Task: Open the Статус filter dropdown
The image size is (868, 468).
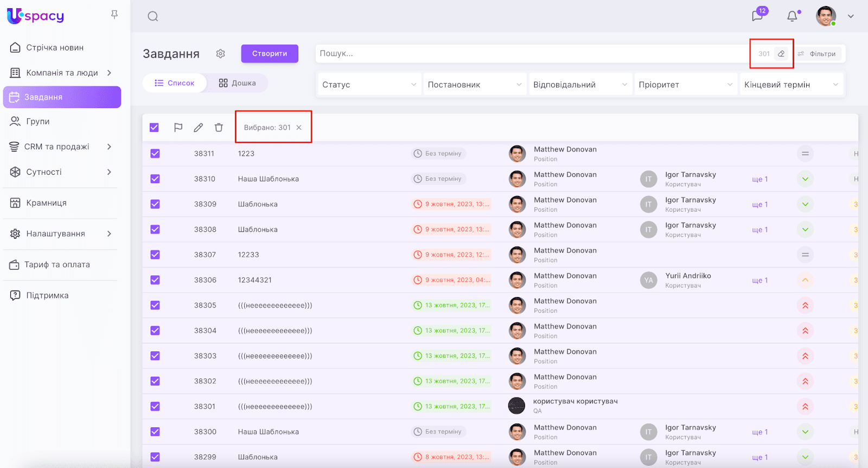Action: pyautogui.click(x=369, y=85)
